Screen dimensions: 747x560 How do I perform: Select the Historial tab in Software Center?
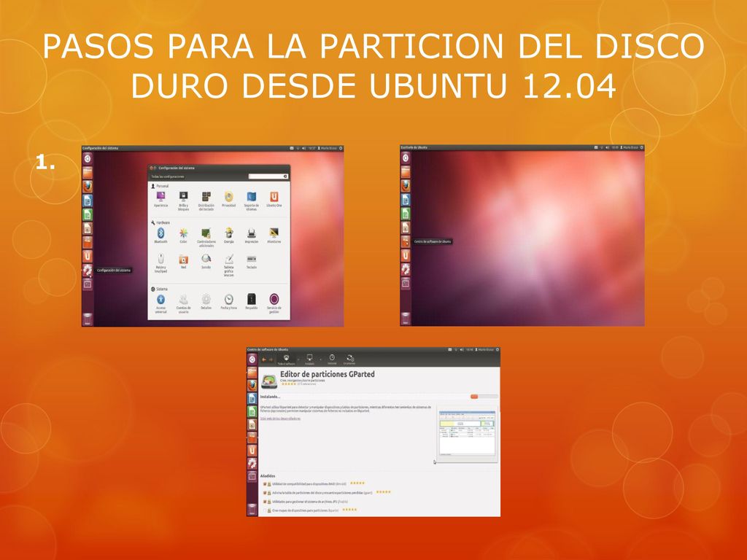click(x=332, y=359)
